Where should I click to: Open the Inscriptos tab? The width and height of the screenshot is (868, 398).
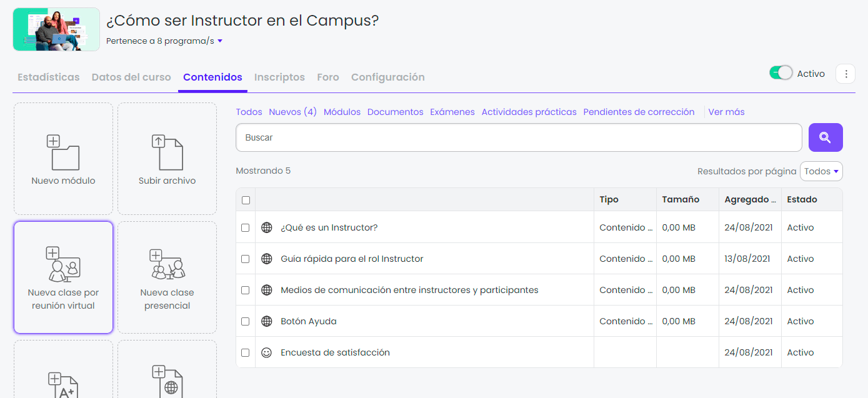[279, 77]
